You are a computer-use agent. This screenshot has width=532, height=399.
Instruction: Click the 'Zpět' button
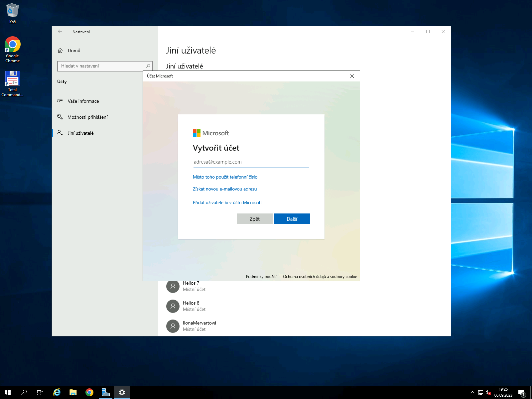point(254,219)
